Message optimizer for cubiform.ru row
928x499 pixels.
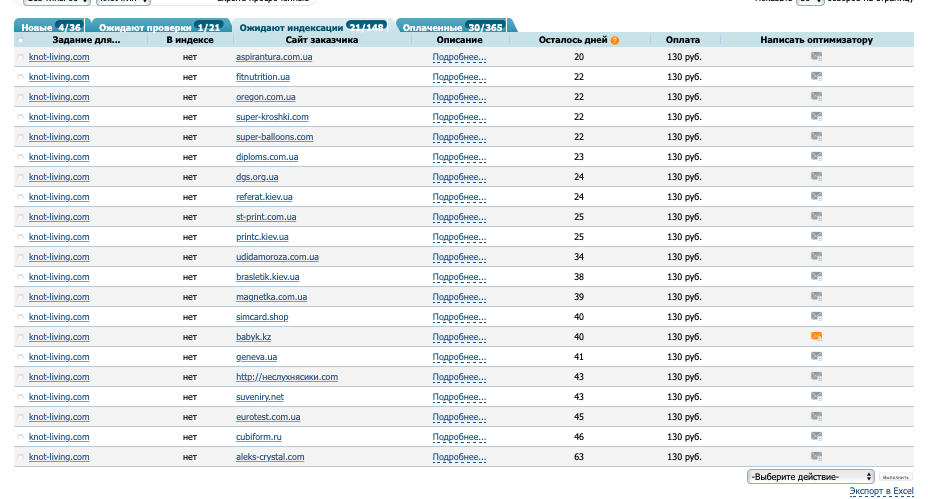click(x=816, y=437)
